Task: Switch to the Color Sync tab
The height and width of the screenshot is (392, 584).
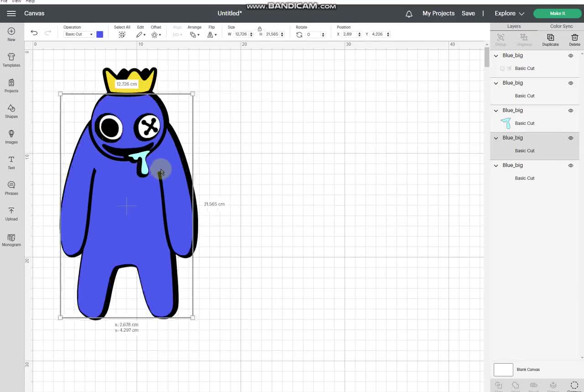Action: pyautogui.click(x=561, y=26)
